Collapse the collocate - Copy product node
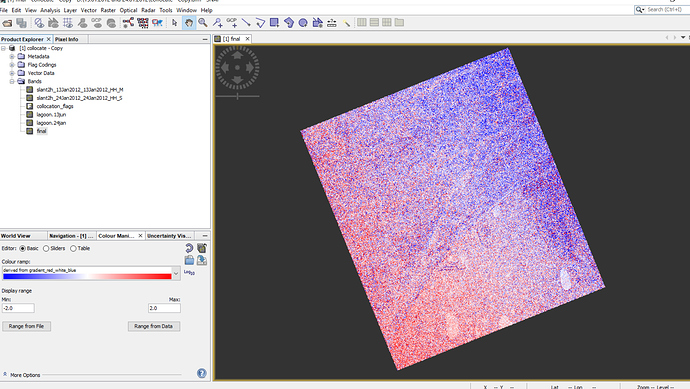Image resolution: width=690 pixels, height=389 pixels. point(4,48)
